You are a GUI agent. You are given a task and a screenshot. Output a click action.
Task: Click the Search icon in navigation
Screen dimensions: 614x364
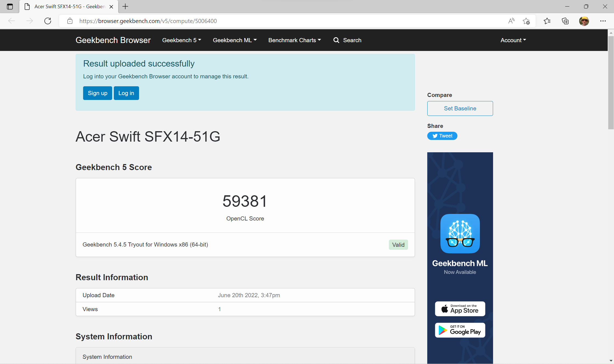pyautogui.click(x=336, y=40)
